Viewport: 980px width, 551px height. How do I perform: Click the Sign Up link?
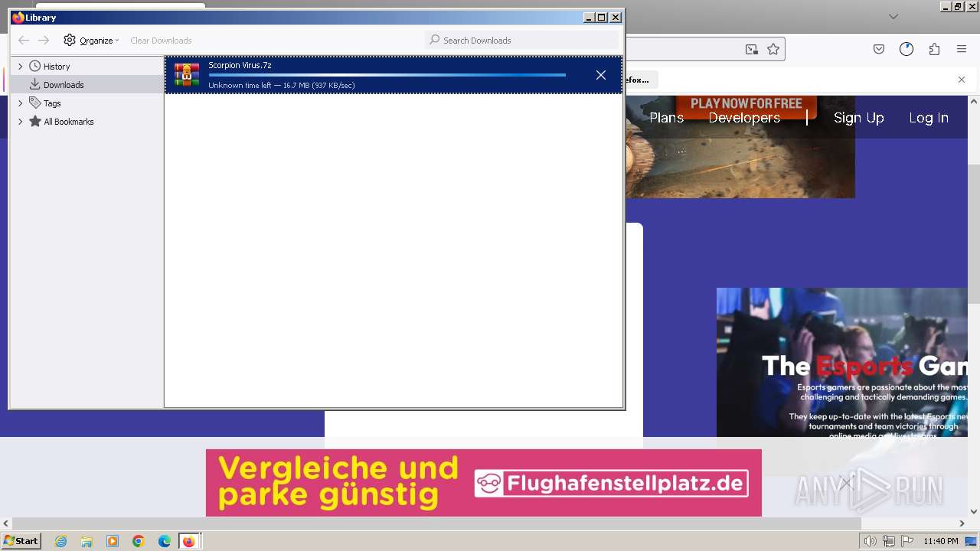click(858, 118)
